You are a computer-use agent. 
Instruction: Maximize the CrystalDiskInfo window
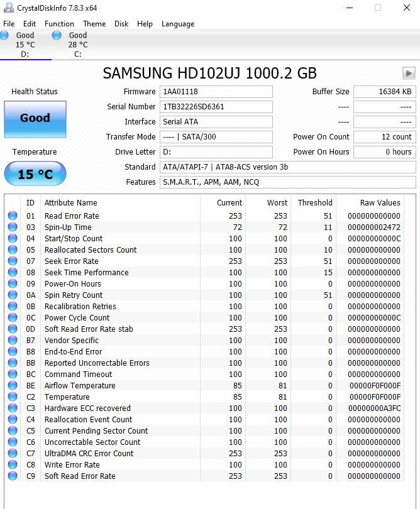click(378, 8)
